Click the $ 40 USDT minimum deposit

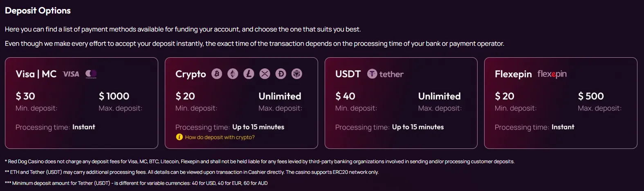[345, 96]
